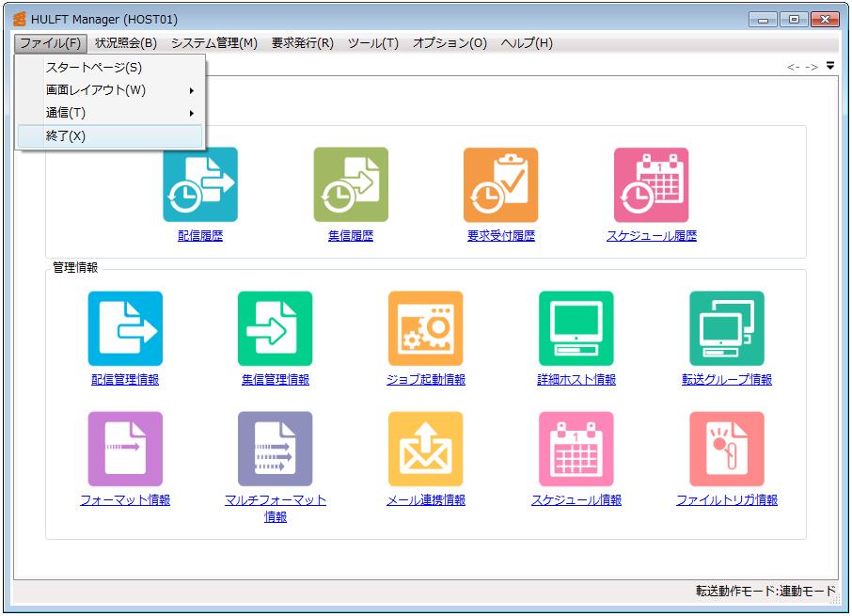Click the 転送グループ情報 link text
This screenshot has height=616, width=852.
[x=726, y=380]
